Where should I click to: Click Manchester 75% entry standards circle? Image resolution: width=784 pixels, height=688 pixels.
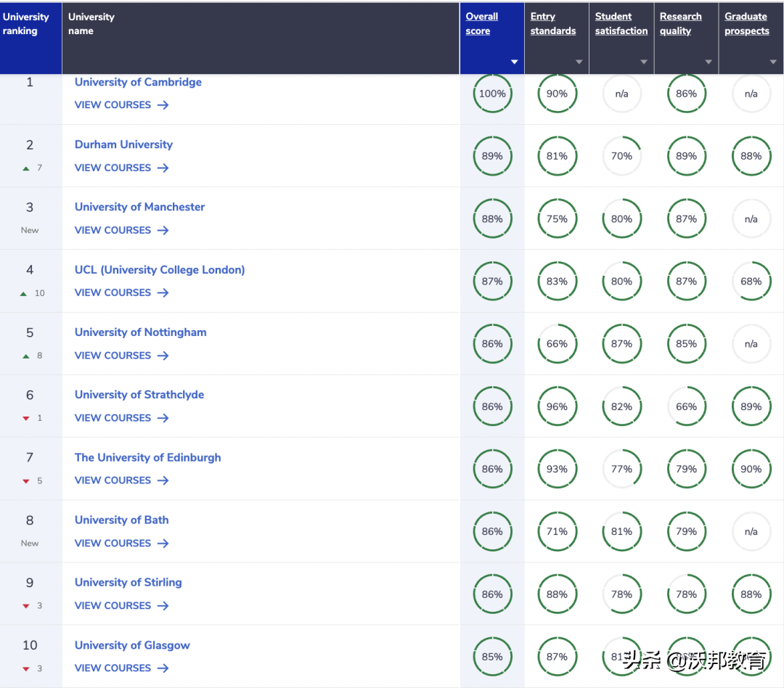tap(557, 219)
